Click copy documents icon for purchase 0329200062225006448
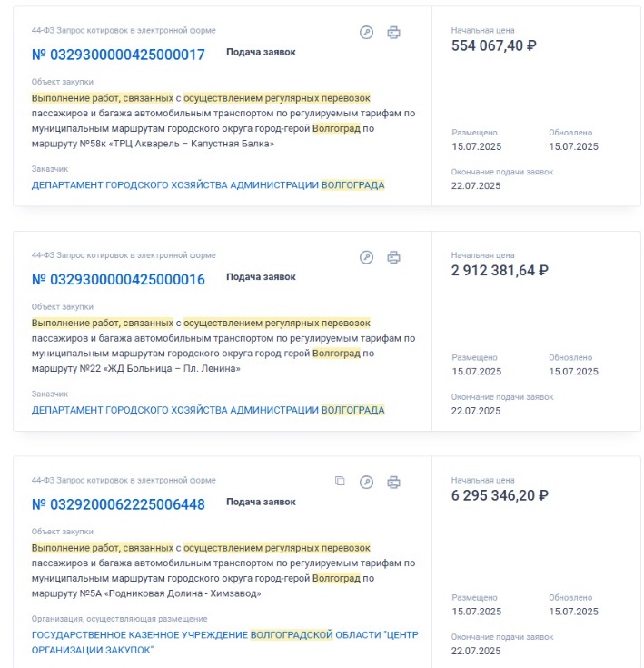 click(x=340, y=481)
